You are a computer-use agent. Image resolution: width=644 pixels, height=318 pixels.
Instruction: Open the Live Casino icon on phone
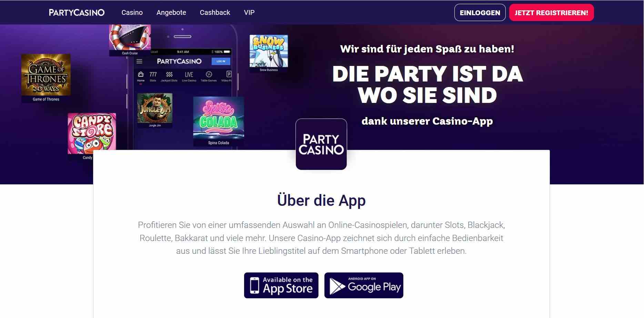coord(189,77)
